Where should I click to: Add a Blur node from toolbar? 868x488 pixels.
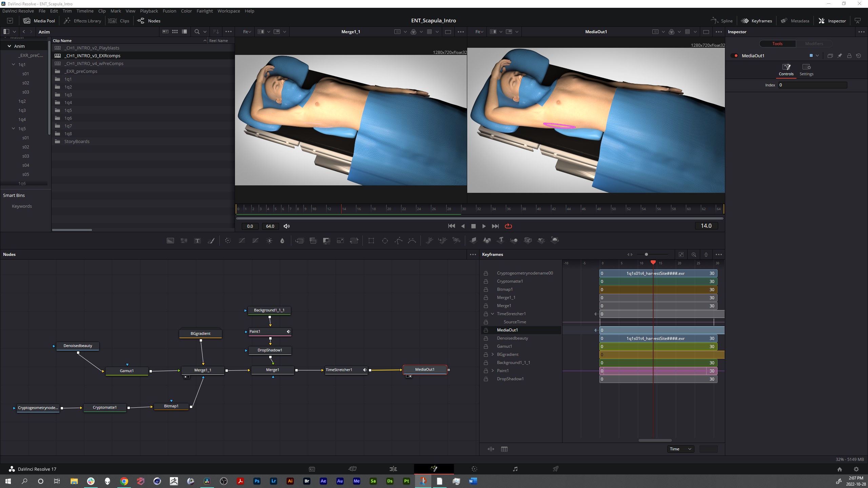pyautogui.click(x=282, y=241)
